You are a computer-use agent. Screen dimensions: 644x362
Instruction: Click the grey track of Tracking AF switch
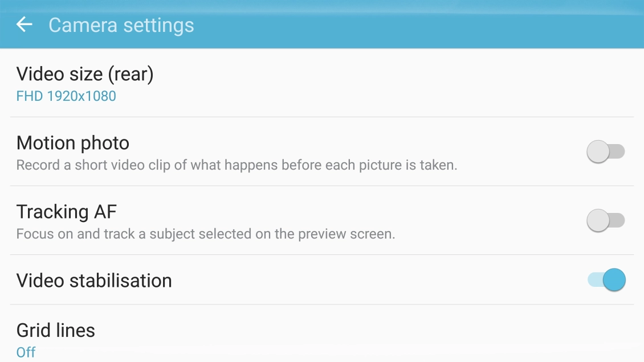[619, 221]
